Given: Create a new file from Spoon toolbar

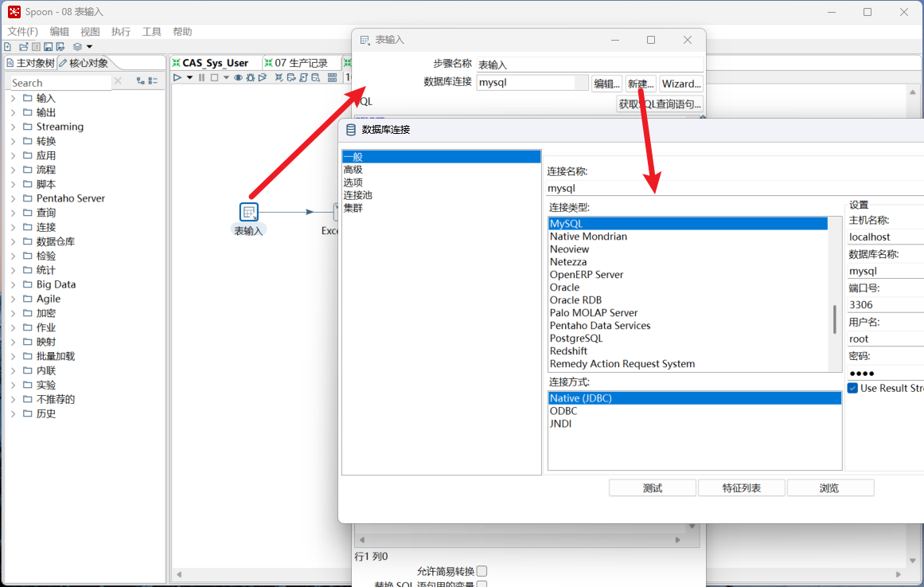Looking at the screenshot, I should click(x=8, y=47).
